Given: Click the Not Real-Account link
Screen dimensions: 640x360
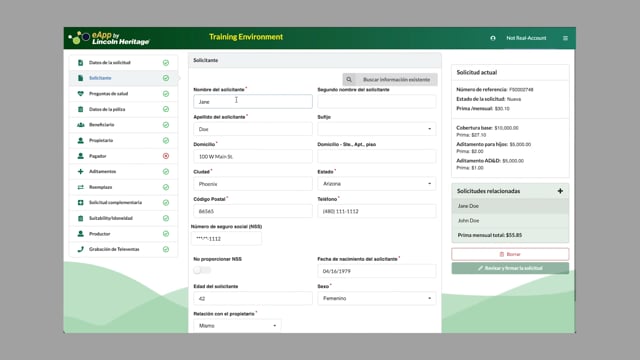Looking at the screenshot, I should 526,38.
